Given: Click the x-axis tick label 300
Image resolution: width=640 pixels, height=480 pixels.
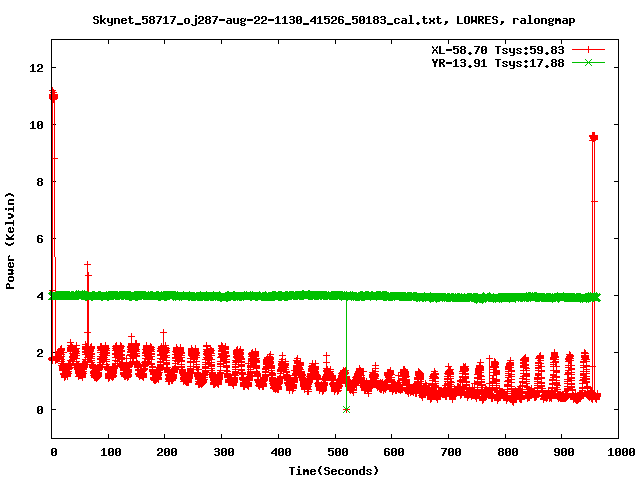Looking at the screenshot, I should (224, 452).
